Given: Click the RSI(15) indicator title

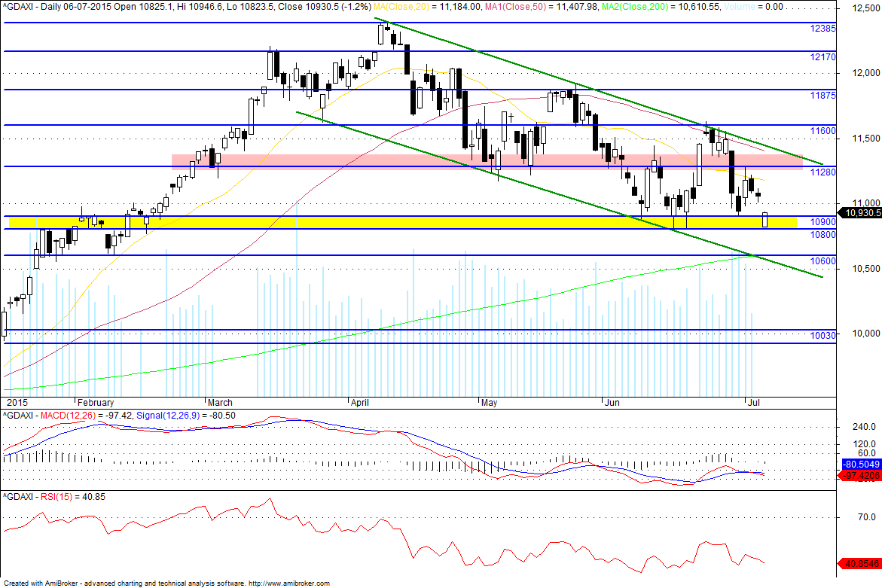Looking at the screenshot, I should (54, 497).
